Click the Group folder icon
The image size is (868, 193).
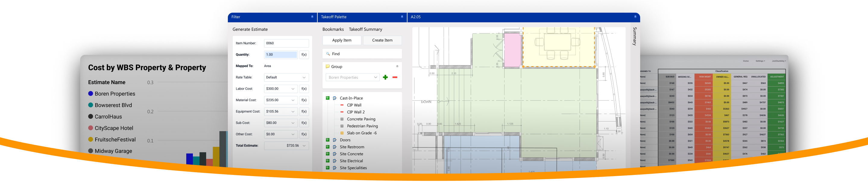[x=328, y=66]
